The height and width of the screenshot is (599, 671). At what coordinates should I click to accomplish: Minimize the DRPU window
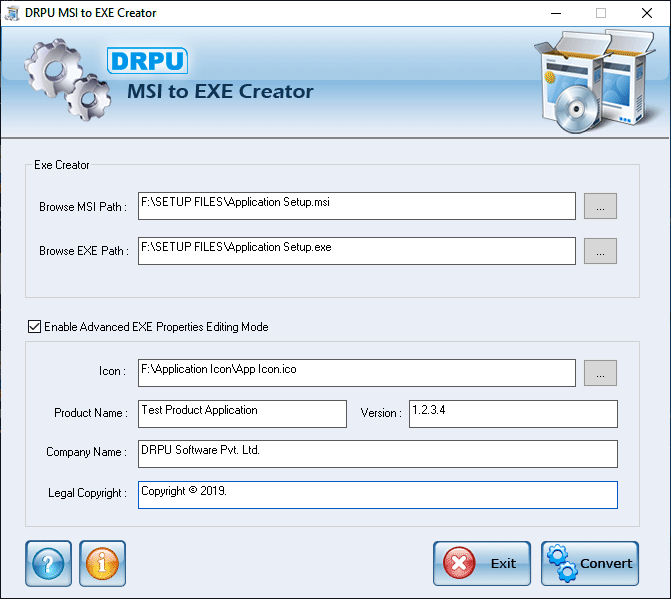coord(556,13)
